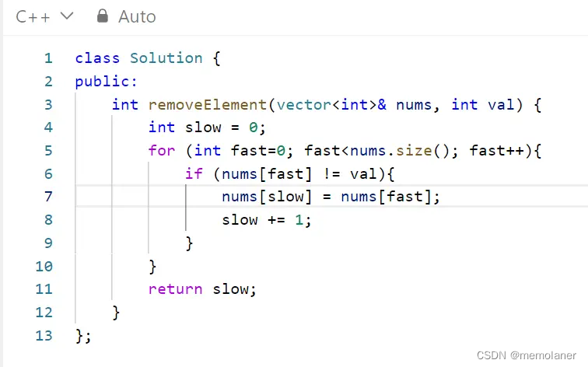Click 'nums[slow]' on line 7

point(267,197)
